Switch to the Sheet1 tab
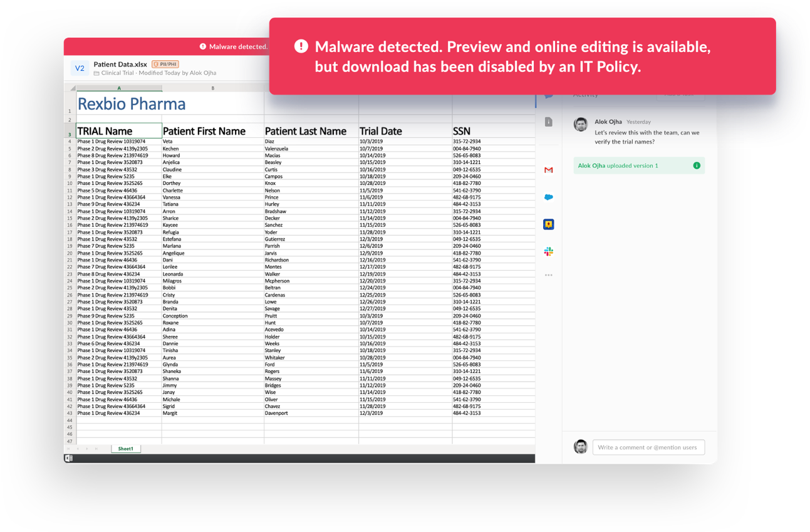The width and height of the screenshot is (810, 532). click(126, 449)
